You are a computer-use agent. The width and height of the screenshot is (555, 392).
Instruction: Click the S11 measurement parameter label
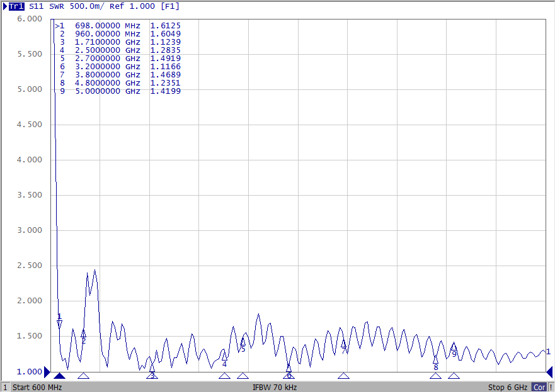coord(36,6)
